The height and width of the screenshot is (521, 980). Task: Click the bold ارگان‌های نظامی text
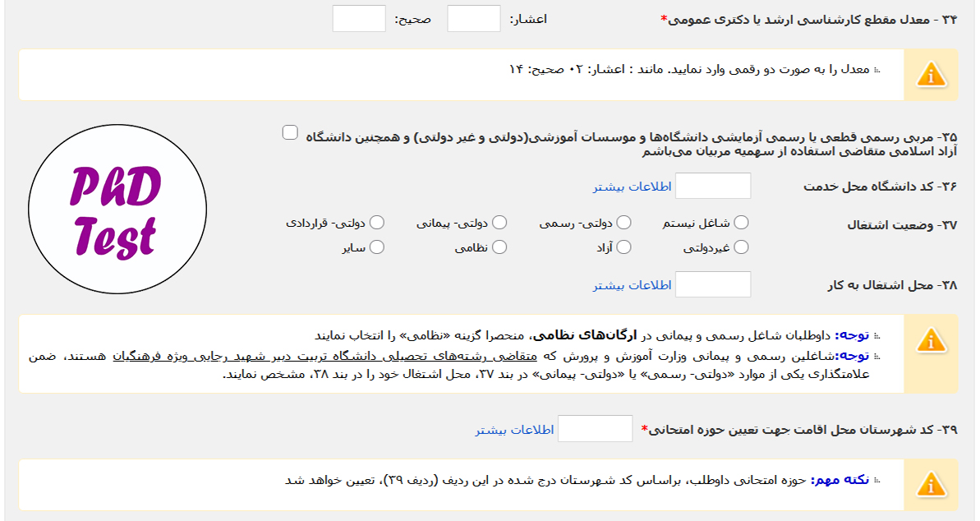tap(583, 336)
